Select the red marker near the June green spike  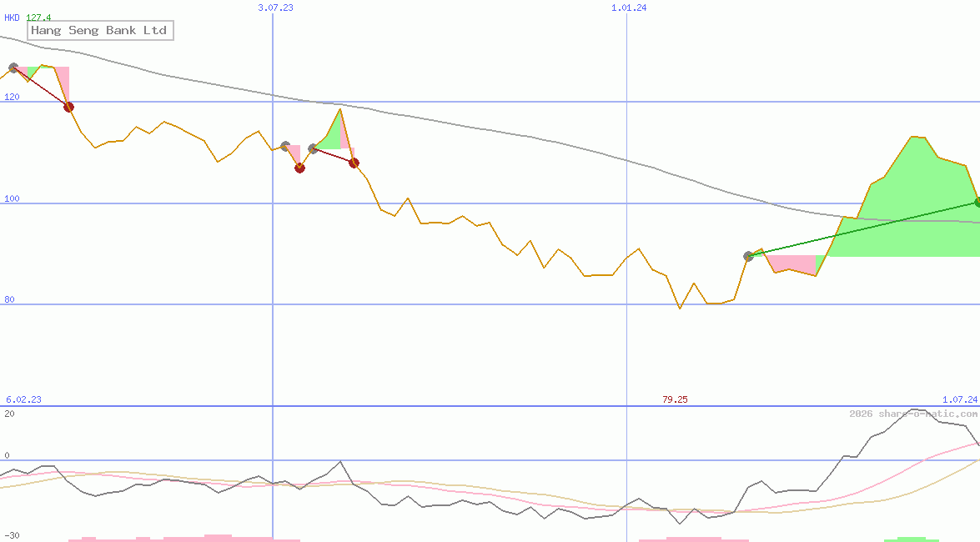(354, 163)
